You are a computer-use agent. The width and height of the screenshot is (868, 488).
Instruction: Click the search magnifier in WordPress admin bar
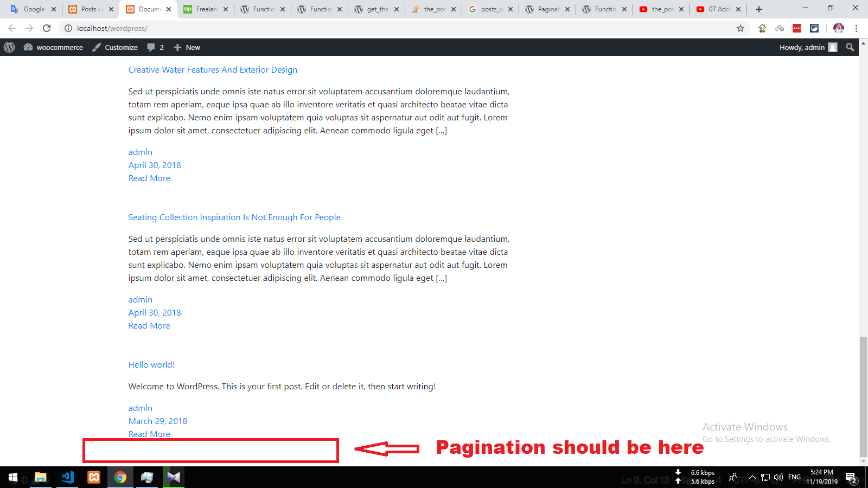pyautogui.click(x=850, y=47)
